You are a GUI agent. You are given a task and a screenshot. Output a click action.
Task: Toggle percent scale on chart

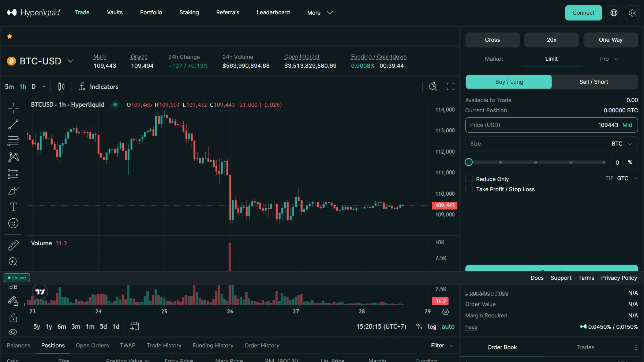click(419, 327)
